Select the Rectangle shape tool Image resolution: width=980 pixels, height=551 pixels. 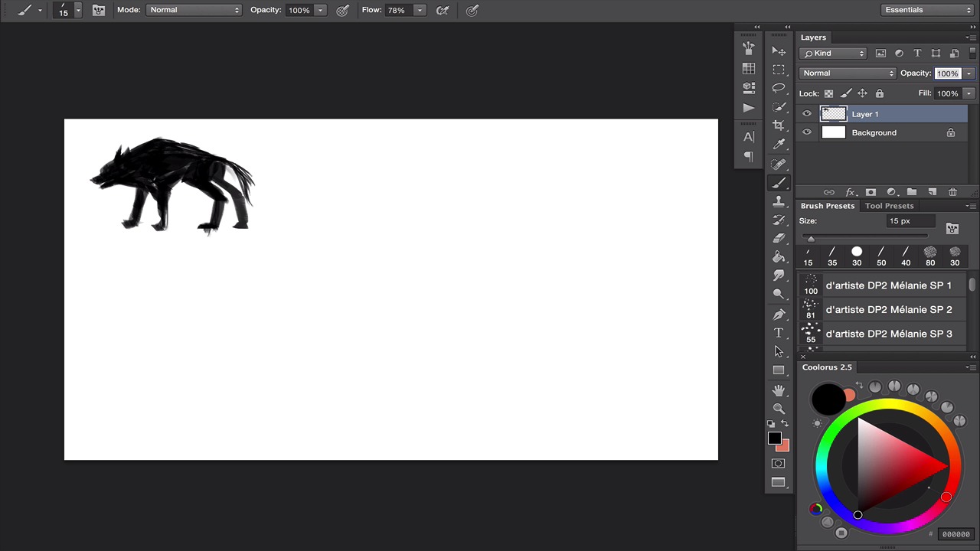[x=779, y=370]
